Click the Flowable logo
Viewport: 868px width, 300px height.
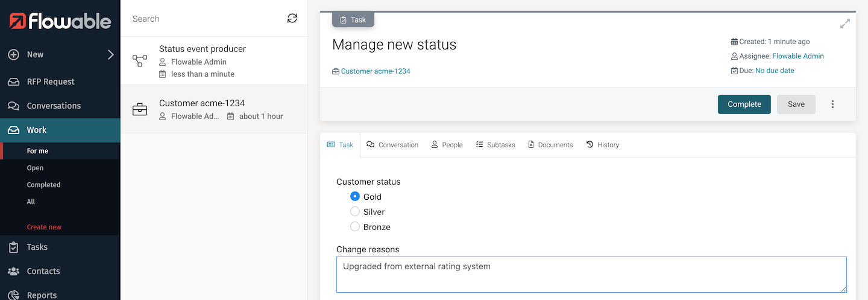point(60,21)
